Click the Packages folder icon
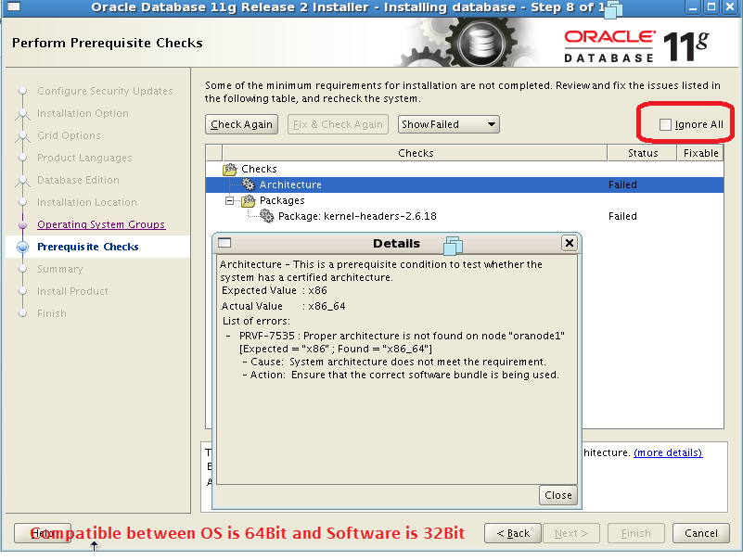This screenshot has height=560, width=743. coord(249,200)
